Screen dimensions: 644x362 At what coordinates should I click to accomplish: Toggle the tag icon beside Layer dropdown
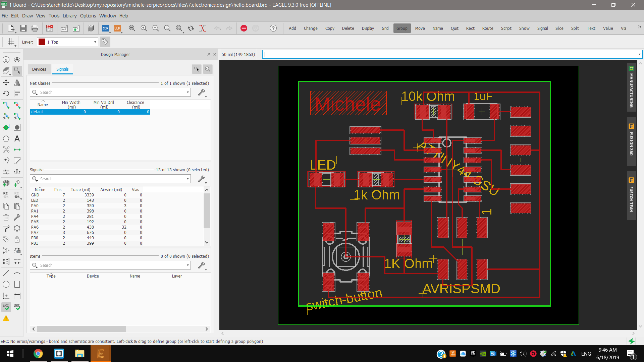point(105,42)
